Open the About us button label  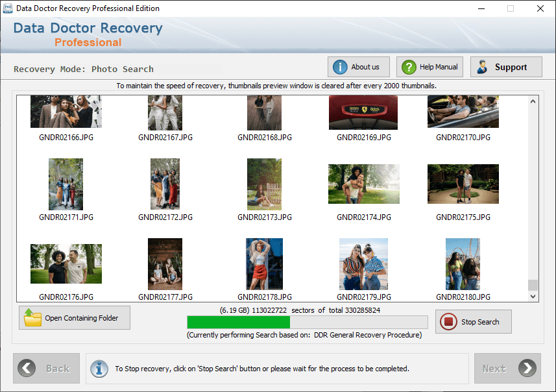coord(365,67)
